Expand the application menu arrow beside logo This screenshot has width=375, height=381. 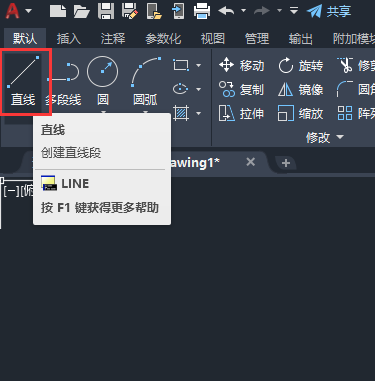pos(29,11)
